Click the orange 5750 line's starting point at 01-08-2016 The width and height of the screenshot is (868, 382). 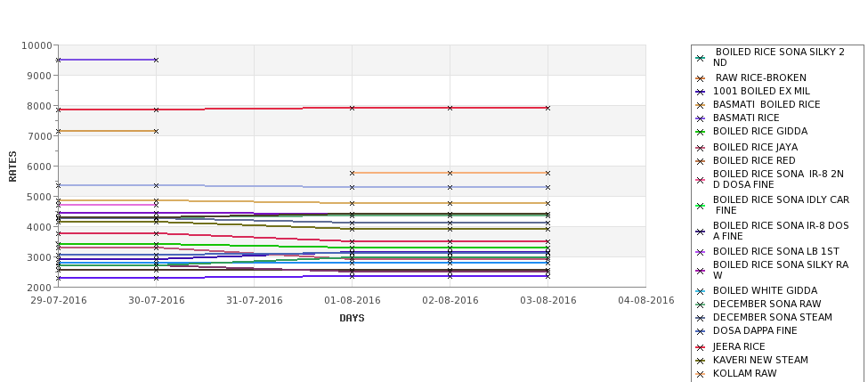(x=352, y=174)
